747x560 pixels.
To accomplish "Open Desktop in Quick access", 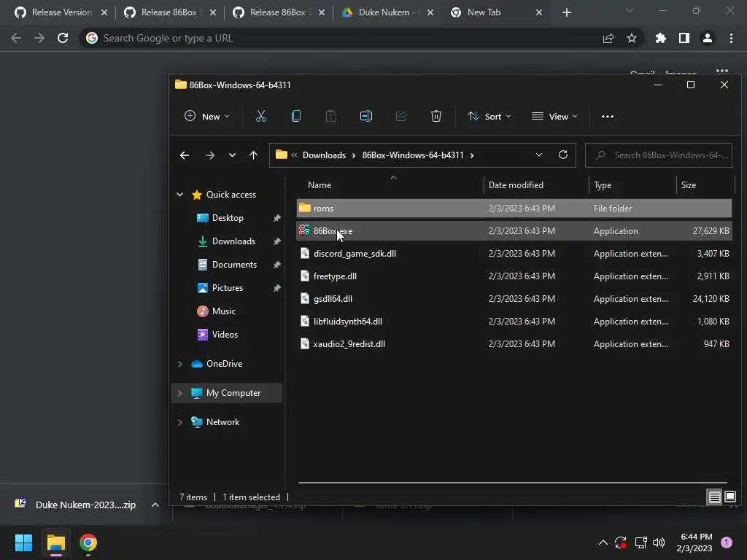I will coord(228,217).
